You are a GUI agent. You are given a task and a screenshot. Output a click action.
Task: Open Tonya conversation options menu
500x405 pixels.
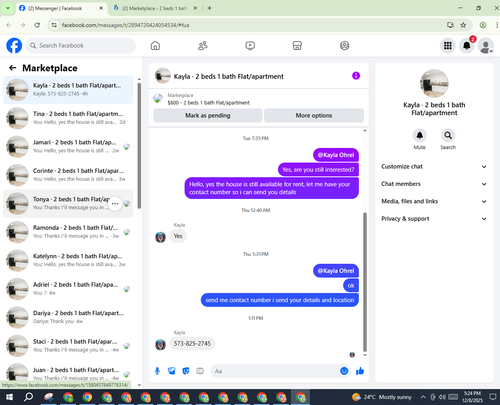115,203
